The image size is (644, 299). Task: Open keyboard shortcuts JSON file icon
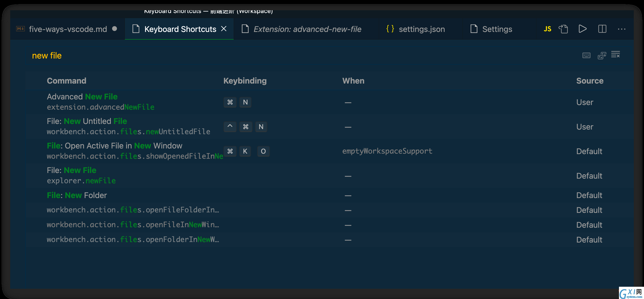click(x=563, y=29)
